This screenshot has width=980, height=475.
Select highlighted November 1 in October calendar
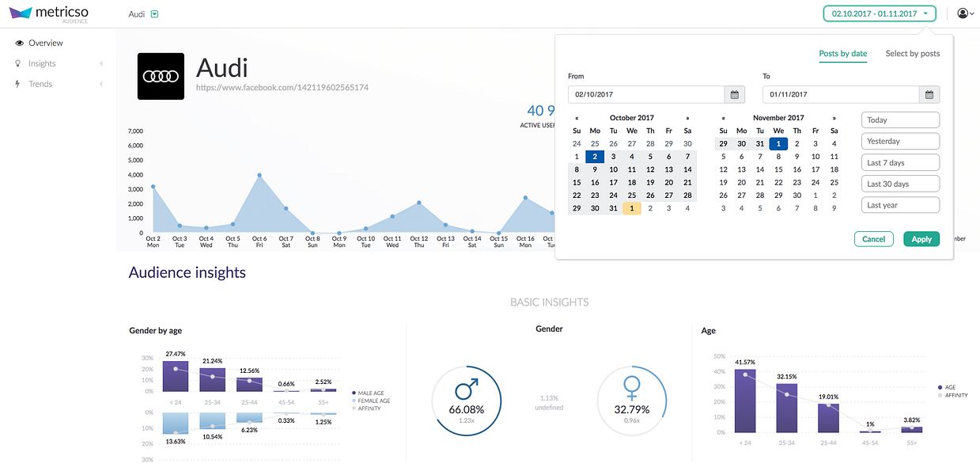coord(632,208)
